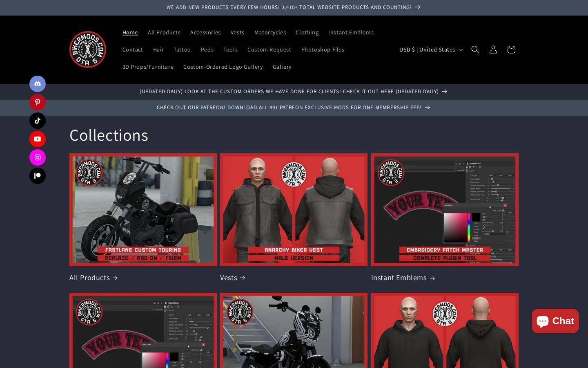Go to the Home menu item
The image size is (588, 368).
130,32
